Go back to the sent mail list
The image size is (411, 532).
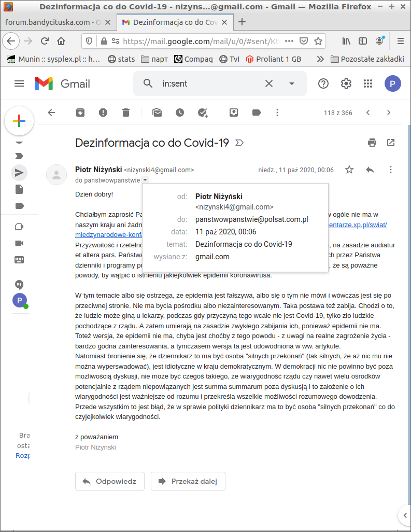(51, 113)
